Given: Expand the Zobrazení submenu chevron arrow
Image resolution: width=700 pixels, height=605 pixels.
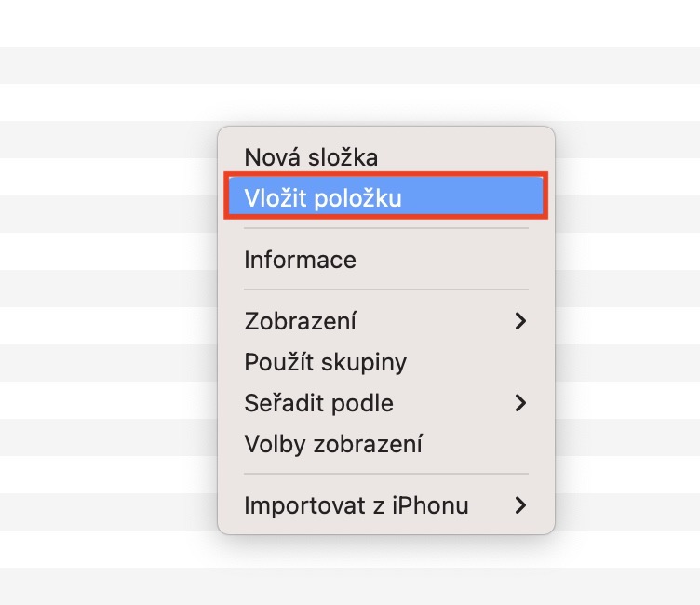Looking at the screenshot, I should click(x=520, y=321).
